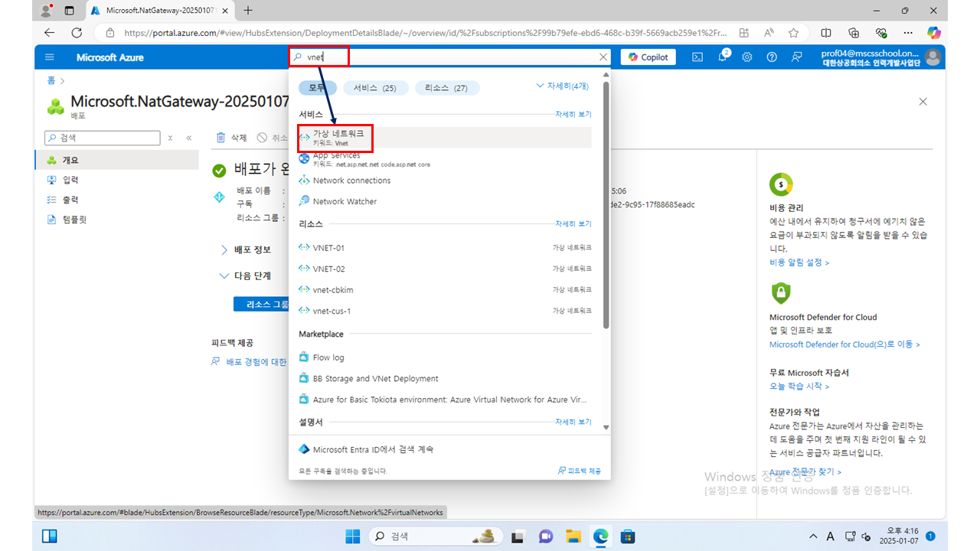Add page to favorites star icon
This screenshot has width=980, height=551.
(794, 33)
